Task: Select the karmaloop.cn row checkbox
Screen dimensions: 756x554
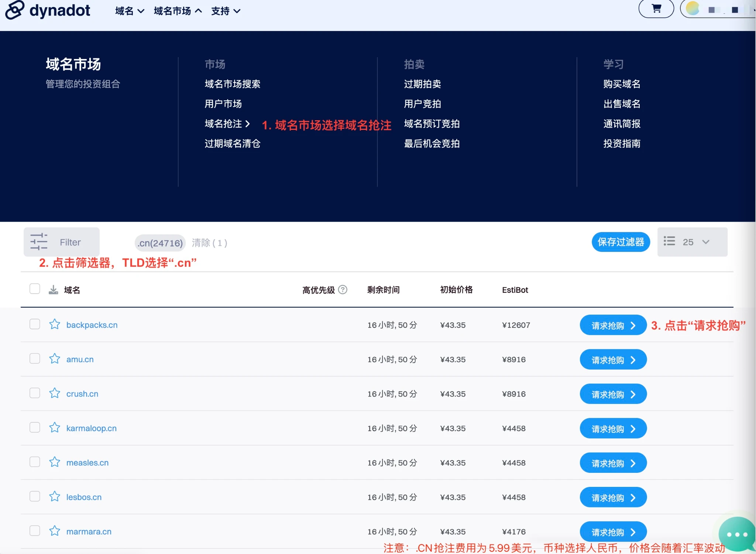Action: click(35, 427)
